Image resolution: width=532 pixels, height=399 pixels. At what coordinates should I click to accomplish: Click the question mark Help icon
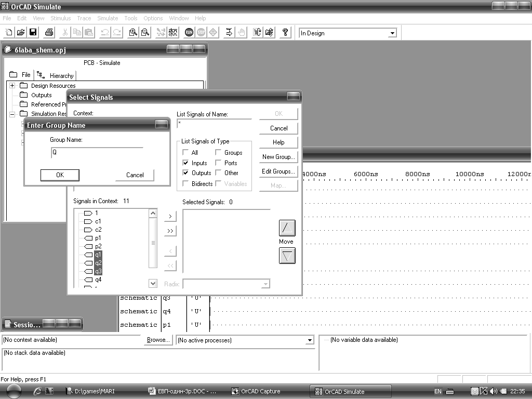285,33
